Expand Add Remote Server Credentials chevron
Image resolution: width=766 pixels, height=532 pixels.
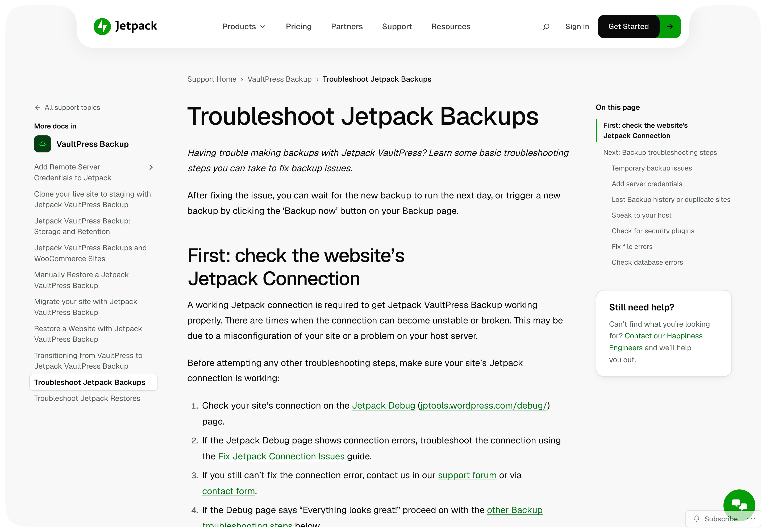pos(151,167)
